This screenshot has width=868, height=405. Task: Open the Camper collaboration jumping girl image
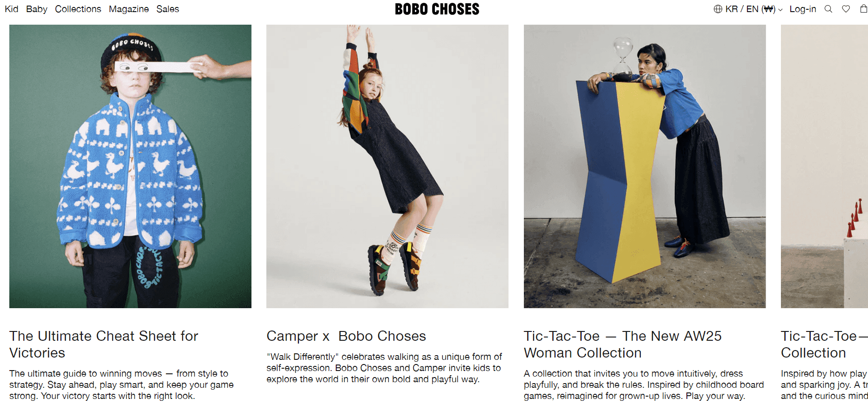[387, 166]
